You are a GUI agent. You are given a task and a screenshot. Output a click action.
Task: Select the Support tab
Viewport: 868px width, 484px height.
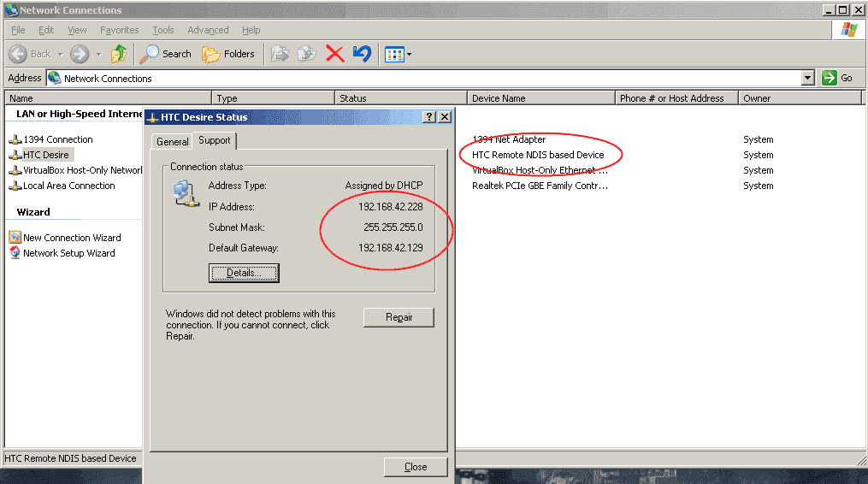coord(215,140)
